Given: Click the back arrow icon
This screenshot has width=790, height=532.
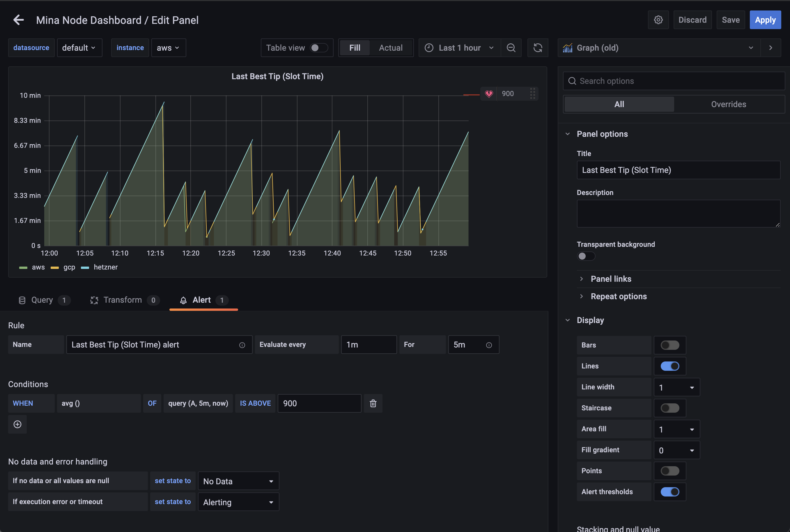Looking at the screenshot, I should click(19, 20).
